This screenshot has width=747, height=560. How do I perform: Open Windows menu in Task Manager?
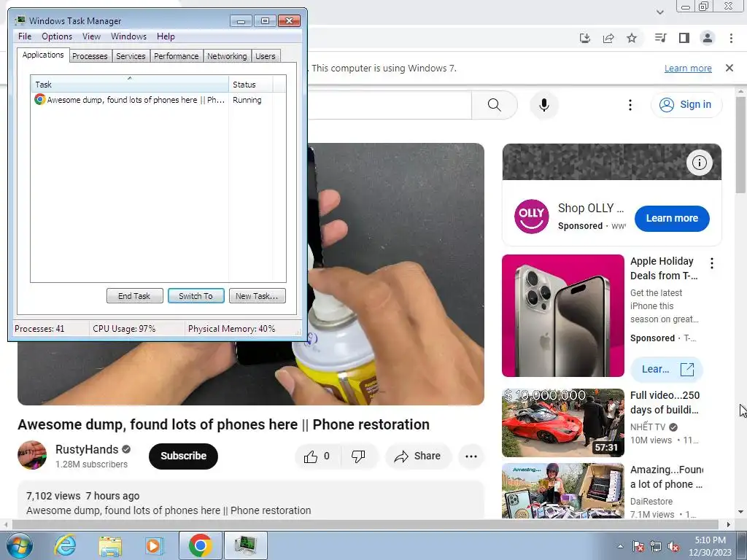point(128,36)
